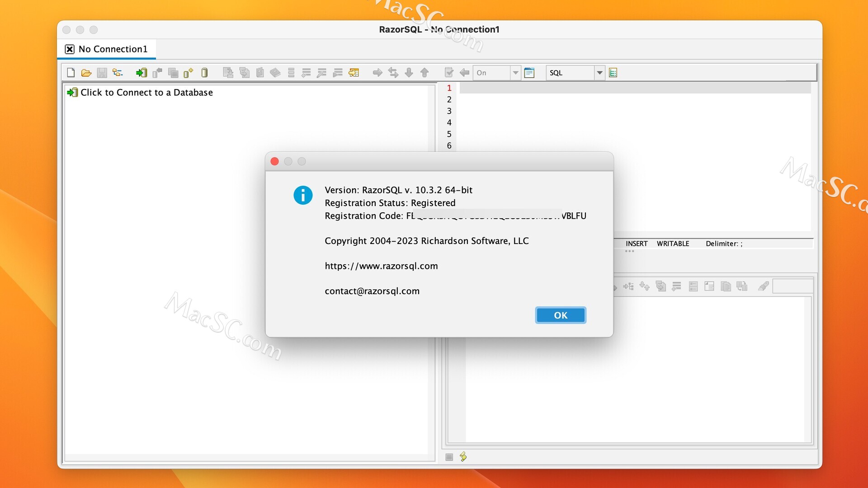Click line number 1 in editor gutter
Image resolution: width=868 pixels, height=488 pixels.
[x=449, y=88]
